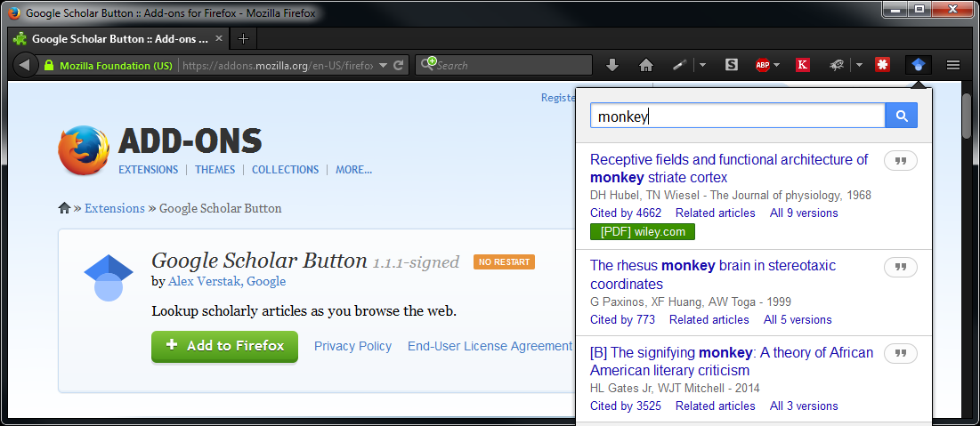Viewport: 980px width, 426px height.
Task: Reload the current page
Action: click(x=398, y=65)
